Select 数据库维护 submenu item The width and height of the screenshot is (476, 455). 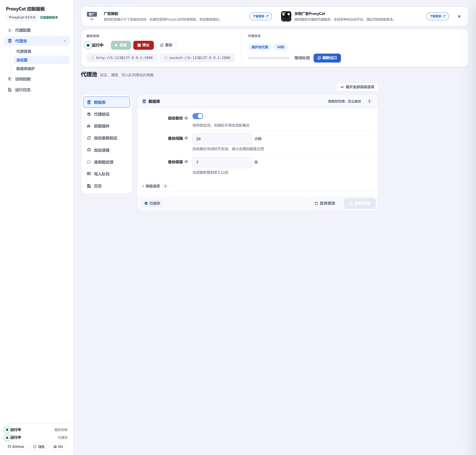pos(41,69)
